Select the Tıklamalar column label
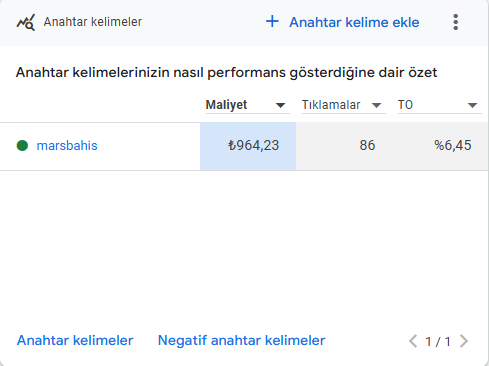The image size is (489, 366). coord(331,105)
